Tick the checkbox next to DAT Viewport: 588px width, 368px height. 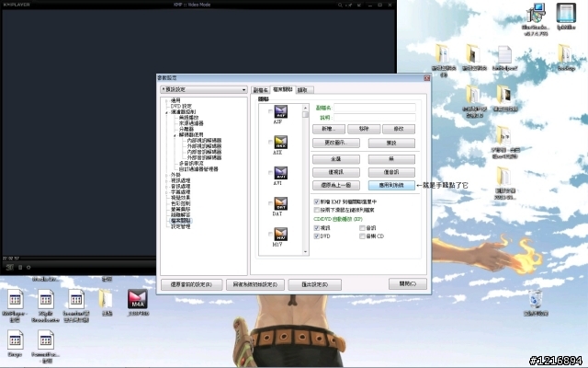(270, 203)
